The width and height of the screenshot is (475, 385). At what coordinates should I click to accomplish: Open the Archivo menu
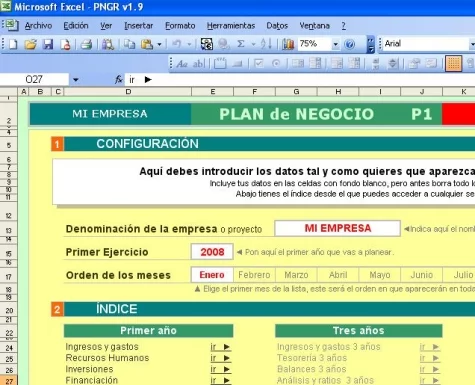[x=38, y=26]
